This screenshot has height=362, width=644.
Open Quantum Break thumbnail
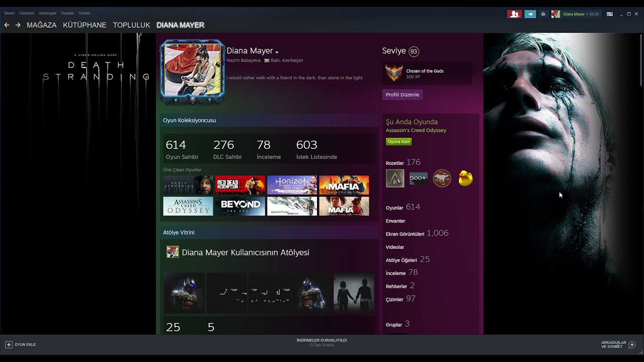pos(292,206)
